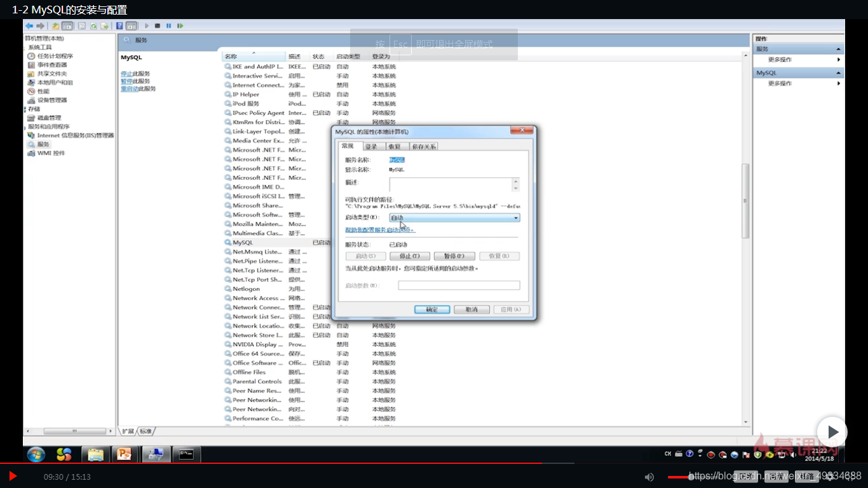Switch to the 扩展 view tab

[128, 431]
